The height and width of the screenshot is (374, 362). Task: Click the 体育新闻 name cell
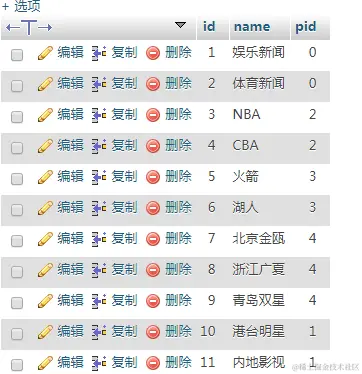(x=258, y=83)
